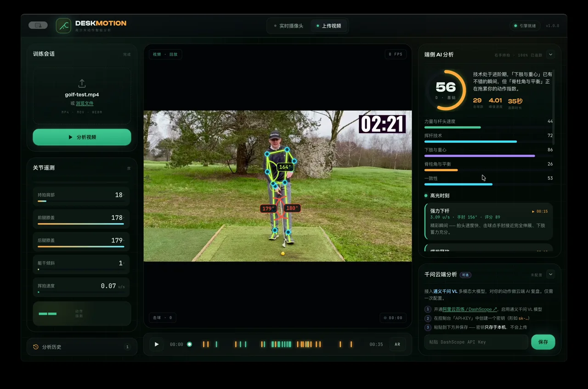
Task: Click the 关节遥测 panel title
Action: click(x=44, y=168)
